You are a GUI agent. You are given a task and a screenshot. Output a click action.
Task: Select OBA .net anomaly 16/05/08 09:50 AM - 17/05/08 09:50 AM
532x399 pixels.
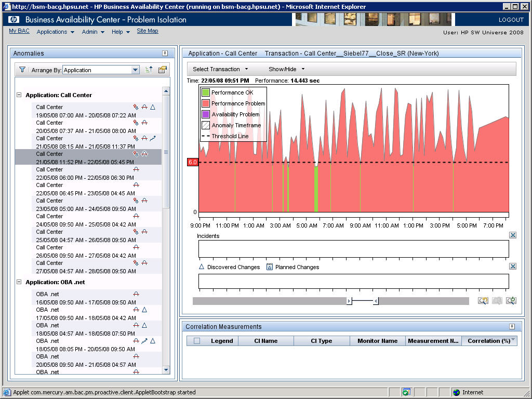pyautogui.click(x=97, y=298)
